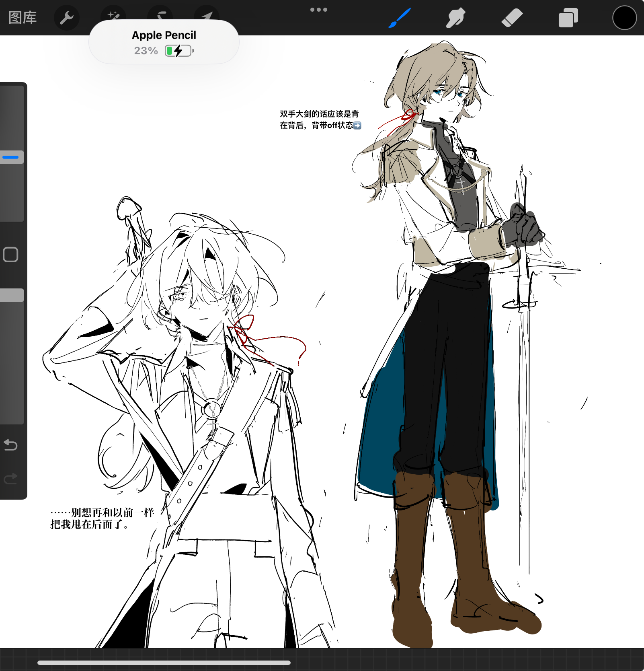Screen dimensions: 644x671
Task: Select the Smudge tool
Action: (455, 18)
